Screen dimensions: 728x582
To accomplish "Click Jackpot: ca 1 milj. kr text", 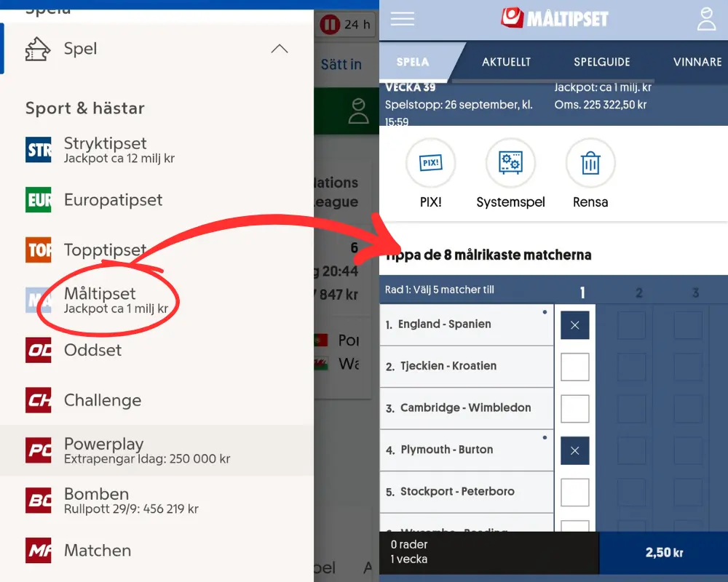I will click(603, 87).
